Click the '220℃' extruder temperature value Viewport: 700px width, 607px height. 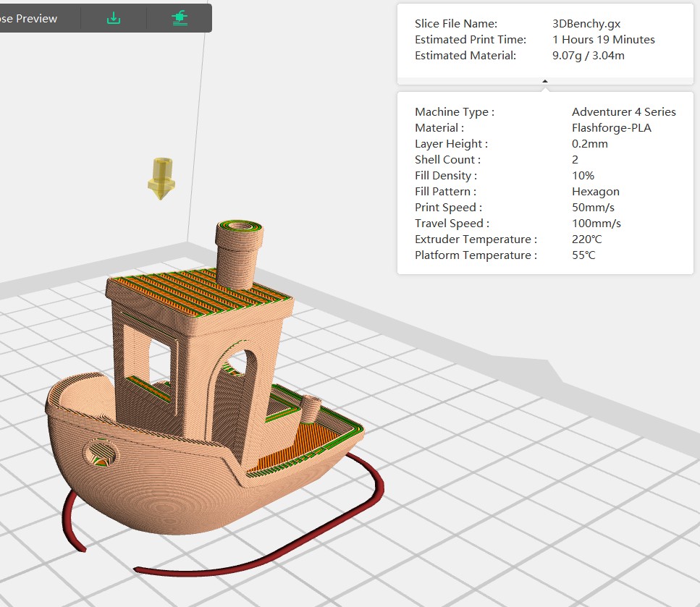[x=586, y=239]
